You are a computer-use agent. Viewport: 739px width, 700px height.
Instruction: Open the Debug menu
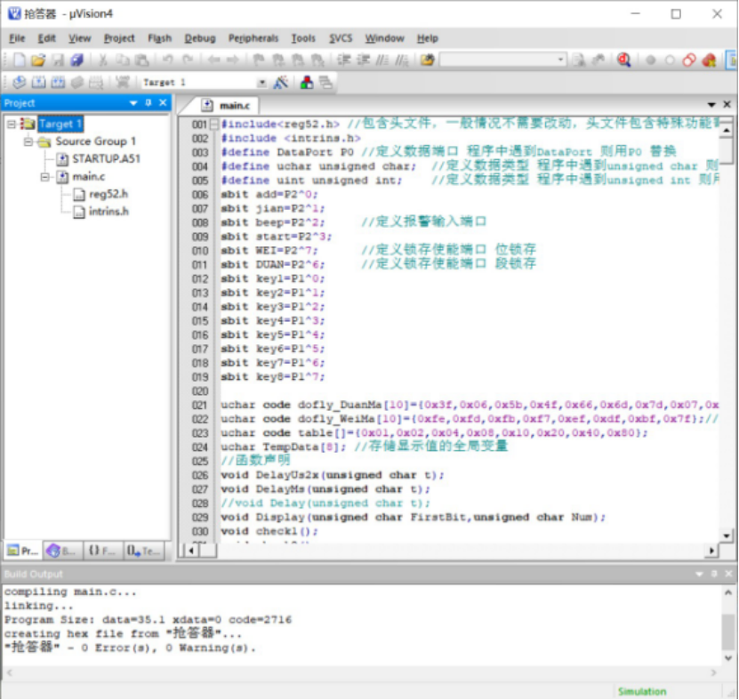coord(200,38)
